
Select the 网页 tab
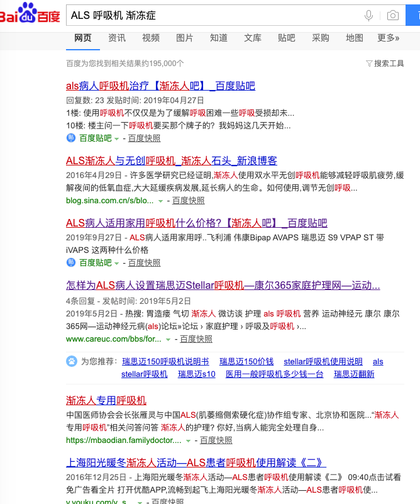click(83, 38)
